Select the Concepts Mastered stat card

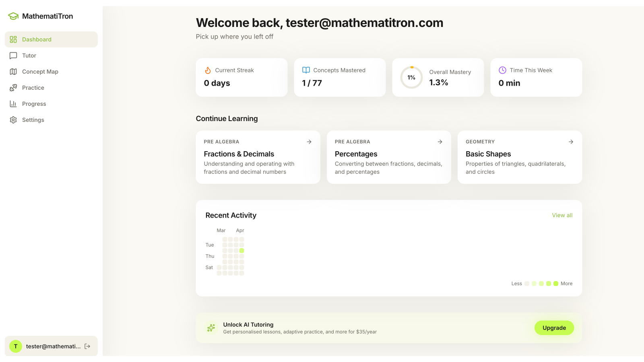pyautogui.click(x=340, y=77)
